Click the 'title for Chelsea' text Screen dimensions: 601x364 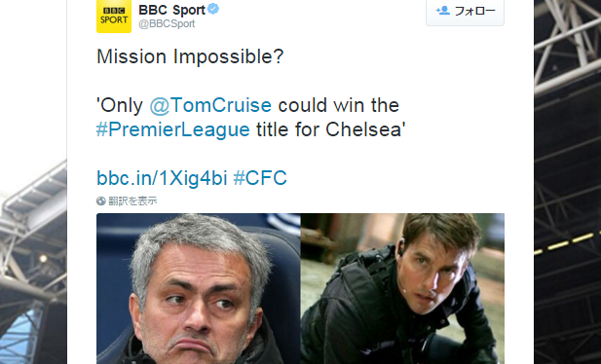pos(331,129)
